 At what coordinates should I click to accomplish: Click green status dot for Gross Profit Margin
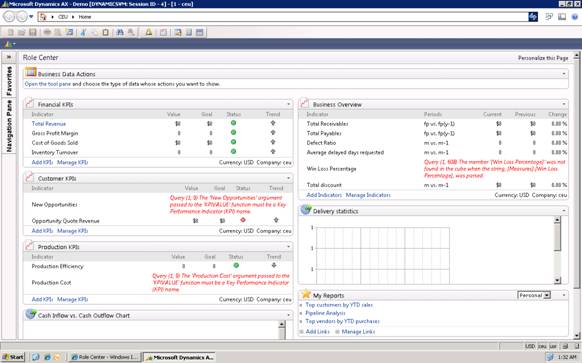coord(233,133)
